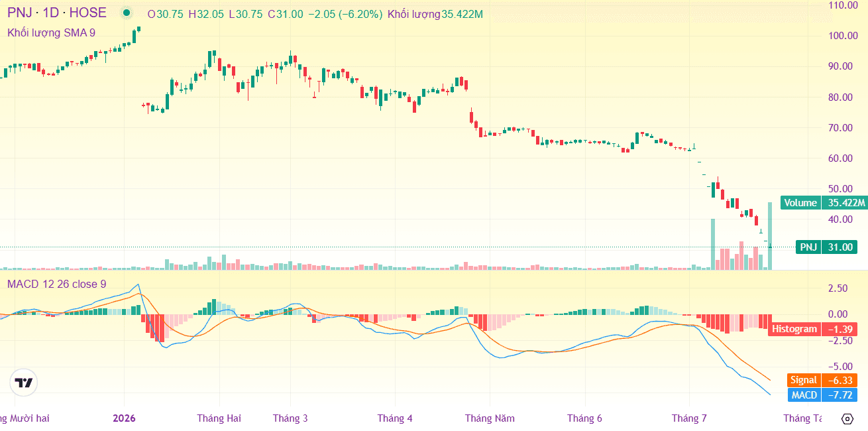Screen dimensions: 868x431
Task: Click the Tháng 4 time axis label
Action: click(395, 418)
